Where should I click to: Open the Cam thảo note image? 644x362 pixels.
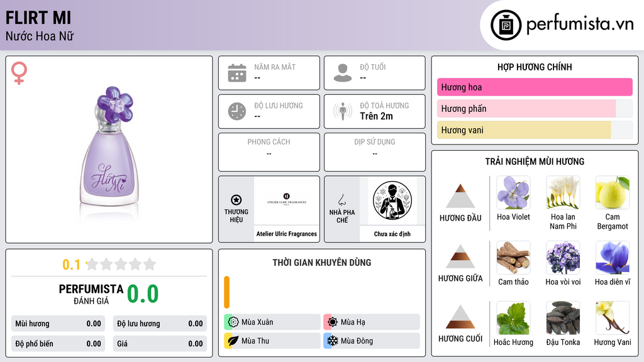click(513, 257)
